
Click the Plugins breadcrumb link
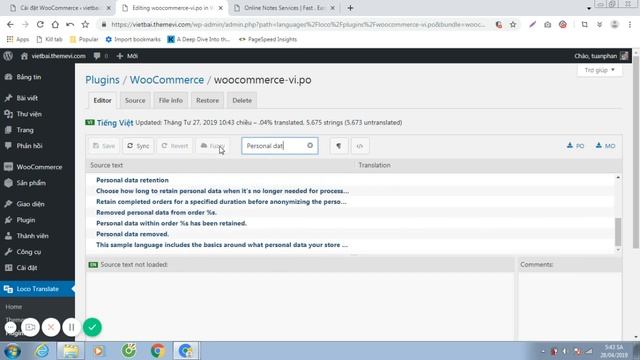coord(102,80)
